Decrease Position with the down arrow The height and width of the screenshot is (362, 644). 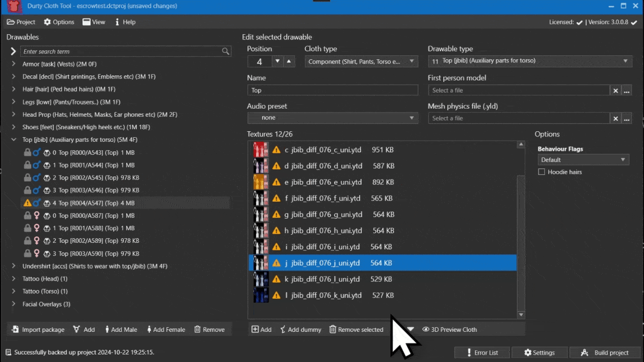click(x=277, y=61)
